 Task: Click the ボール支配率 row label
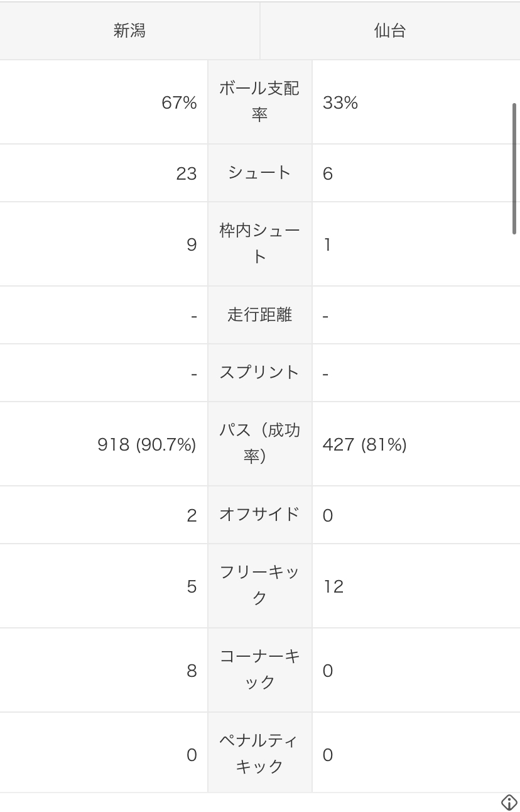pos(259,102)
